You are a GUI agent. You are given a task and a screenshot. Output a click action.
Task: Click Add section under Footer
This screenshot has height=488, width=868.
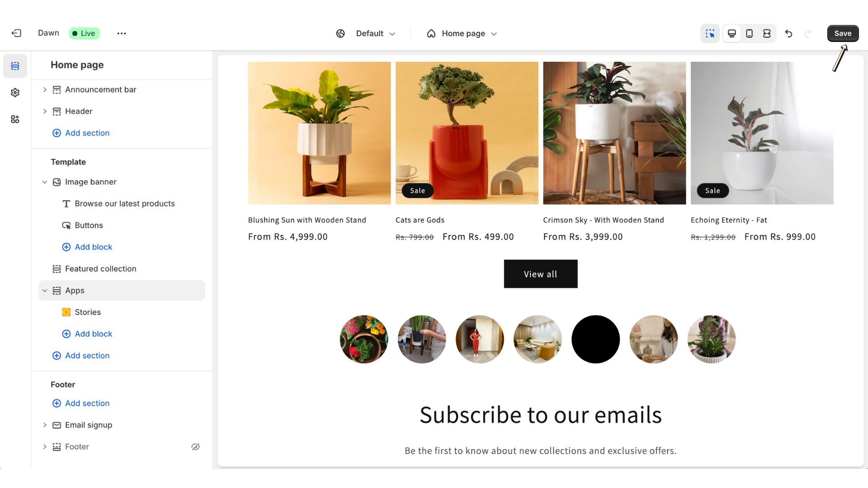87,403
